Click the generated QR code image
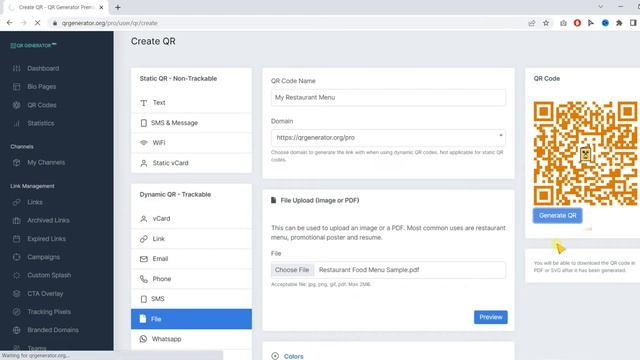The width and height of the screenshot is (640, 360). (585, 153)
